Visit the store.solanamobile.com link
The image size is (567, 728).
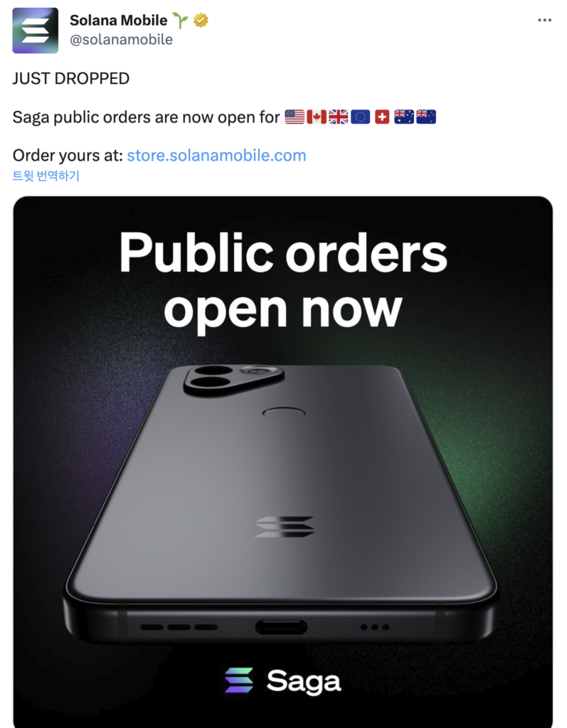[216, 155]
